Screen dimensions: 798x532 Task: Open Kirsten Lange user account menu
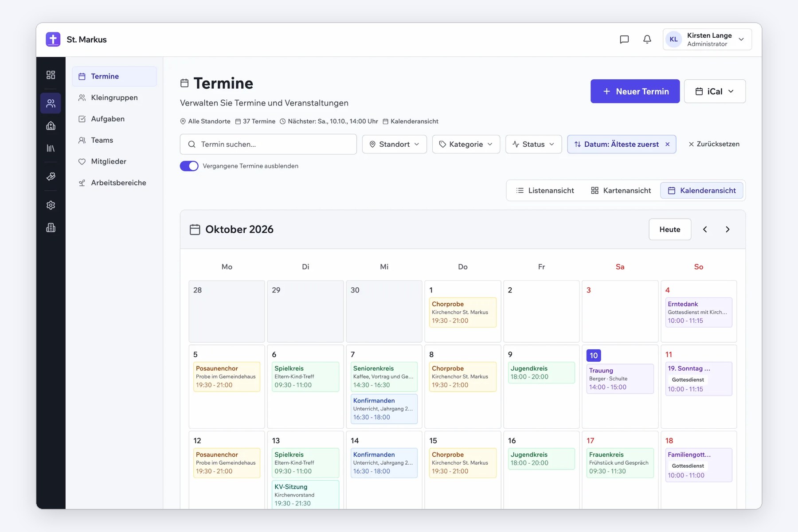point(707,39)
